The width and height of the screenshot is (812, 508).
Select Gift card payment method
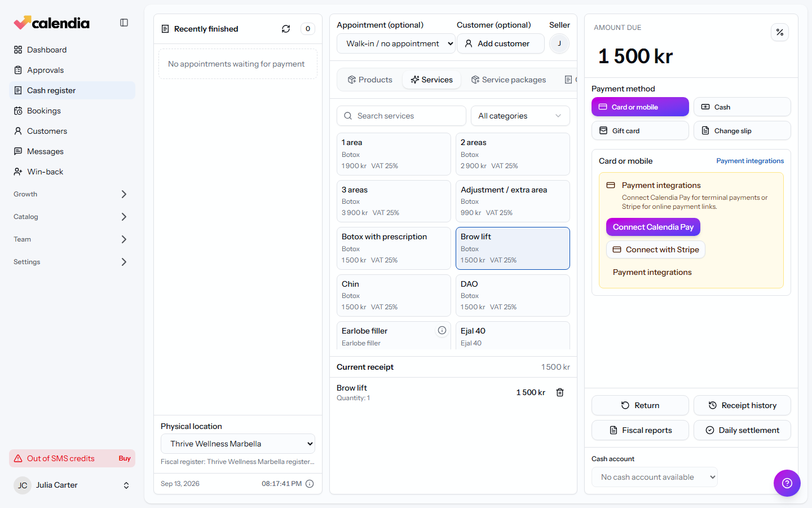pyautogui.click(x=640, y=130)
